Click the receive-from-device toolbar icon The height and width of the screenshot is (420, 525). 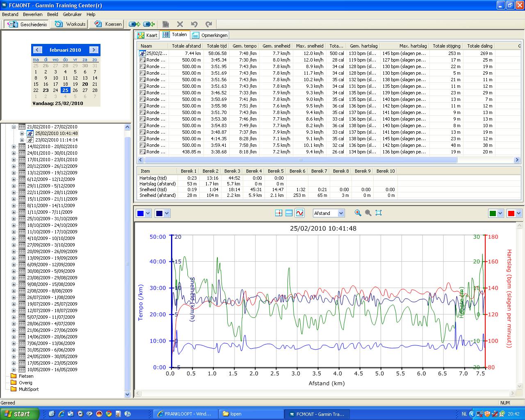pos(149,24)
